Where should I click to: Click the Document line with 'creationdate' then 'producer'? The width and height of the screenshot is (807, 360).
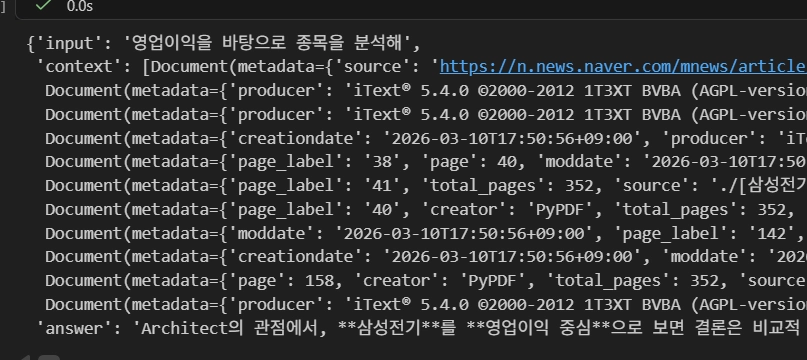coord(426,138)
